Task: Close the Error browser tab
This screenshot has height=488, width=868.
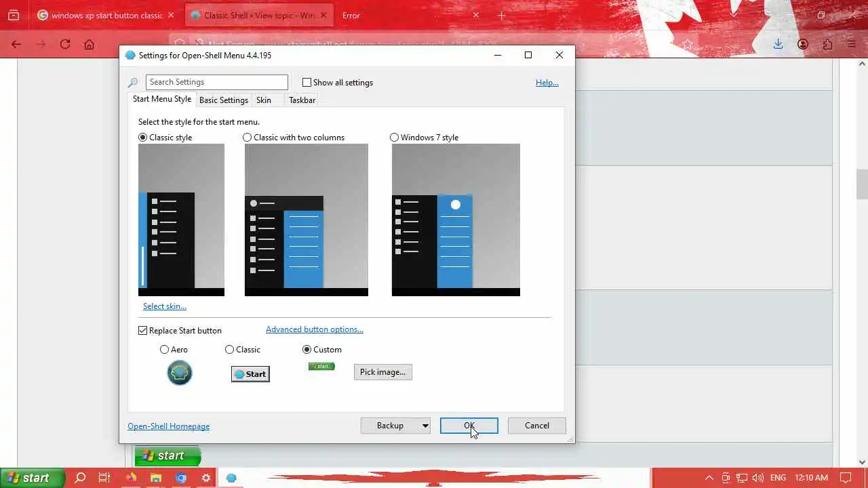Action: 476,15
